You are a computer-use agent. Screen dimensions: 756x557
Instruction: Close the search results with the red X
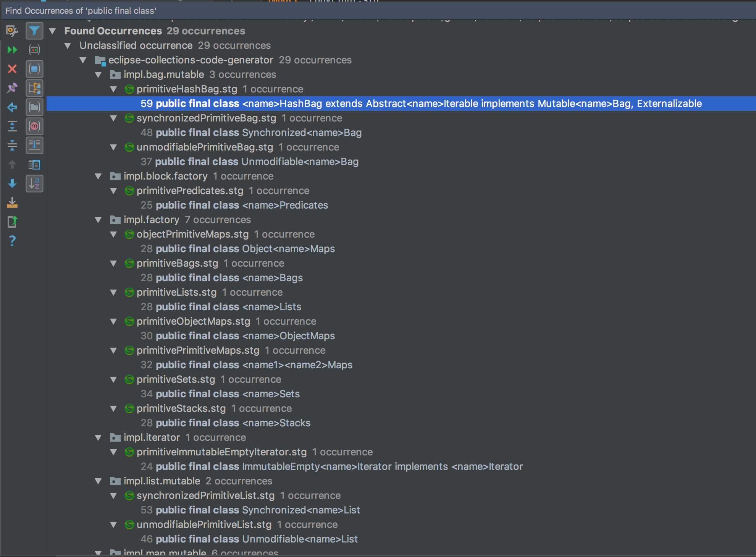tap(13, 69)
